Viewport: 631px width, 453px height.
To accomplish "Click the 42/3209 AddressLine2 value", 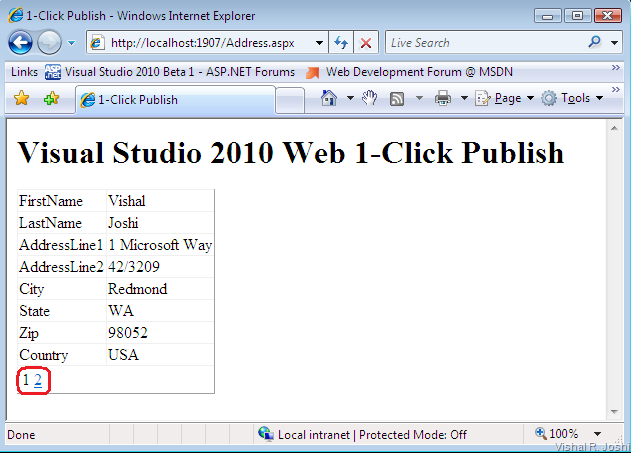I will (x=134, y=267).
